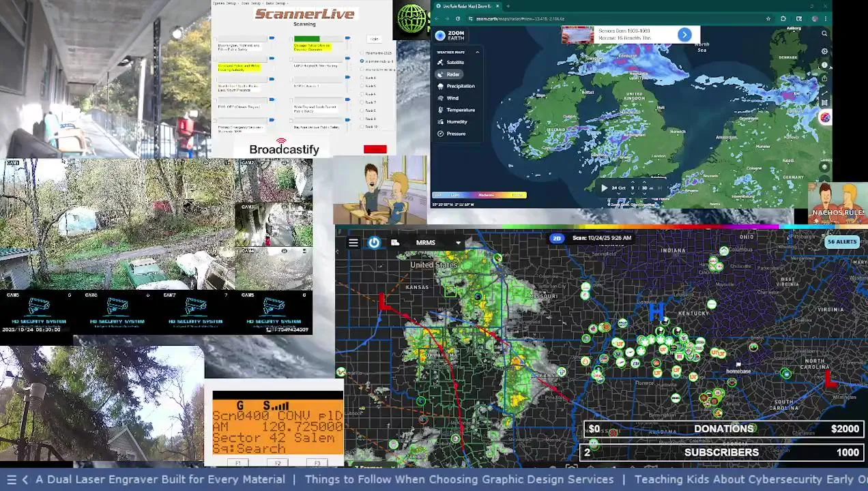Open the layers icon beside MRMS
The height and width of the screenshot is (491, 868).
point(395,243)
